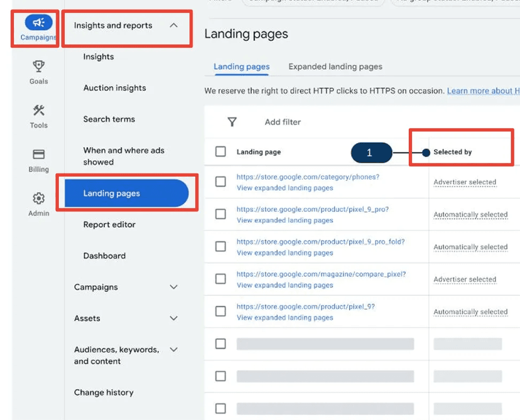
Task: Sort by the Selected by column header
Action: [452, 152]
